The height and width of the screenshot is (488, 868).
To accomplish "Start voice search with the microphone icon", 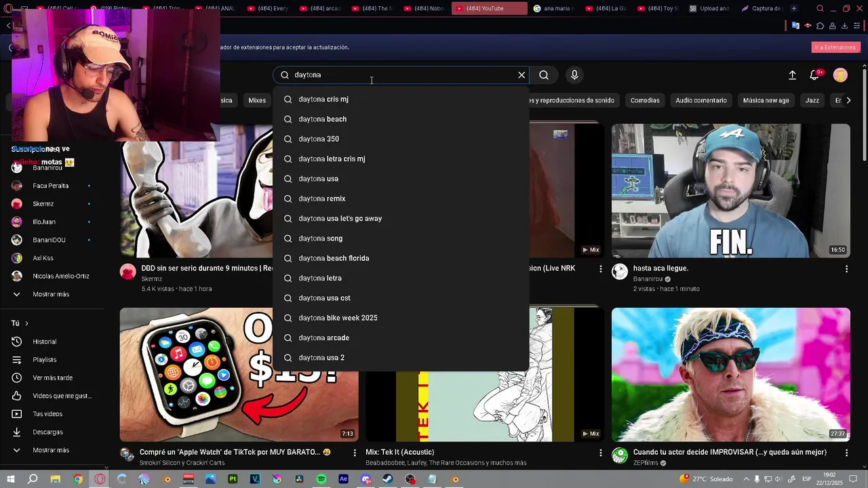I will coord(574,75).
